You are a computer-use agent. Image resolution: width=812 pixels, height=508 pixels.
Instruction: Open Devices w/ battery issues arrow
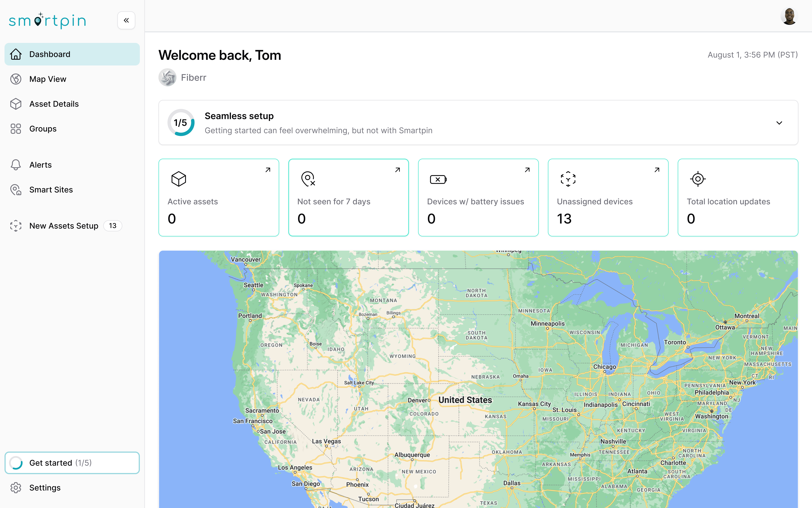point(527,170)
